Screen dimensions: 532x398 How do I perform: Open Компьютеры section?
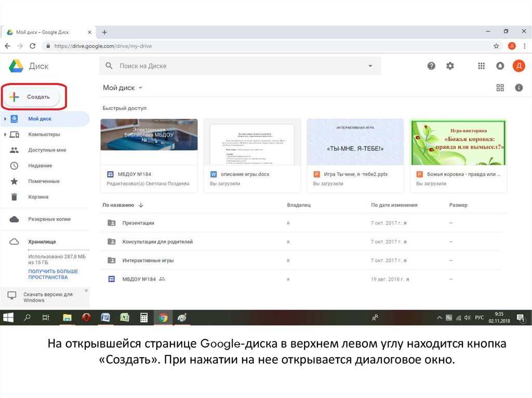(44, 134)
